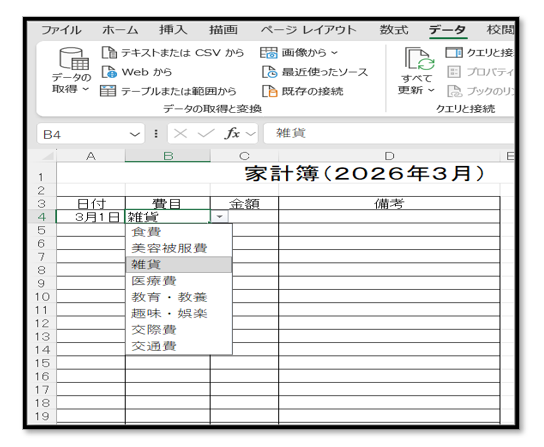
Task: Open ページ レイアウト tab
Action: (308, 30)
